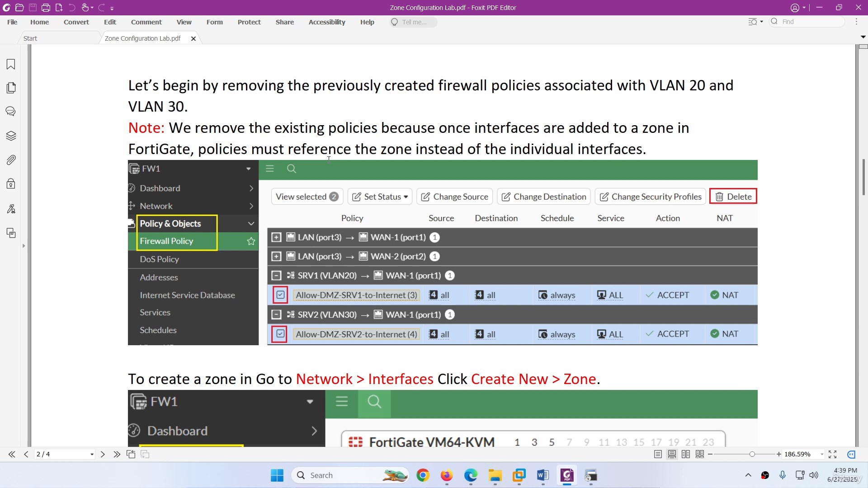Open the Comments panel in the sidebar
The height and width of the screenshot is (488, 868).
[x=11, y=111]
